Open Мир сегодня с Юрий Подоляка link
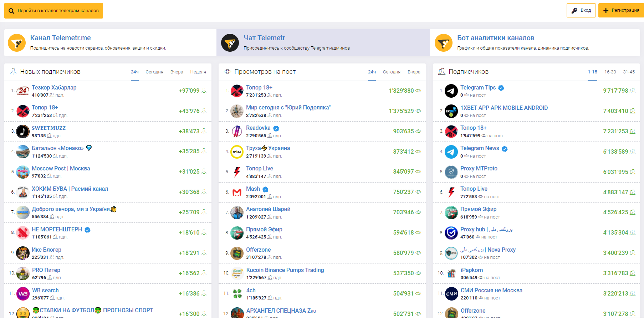The height and width of the screenshot is (318, 644). click(x=288, y=108)
